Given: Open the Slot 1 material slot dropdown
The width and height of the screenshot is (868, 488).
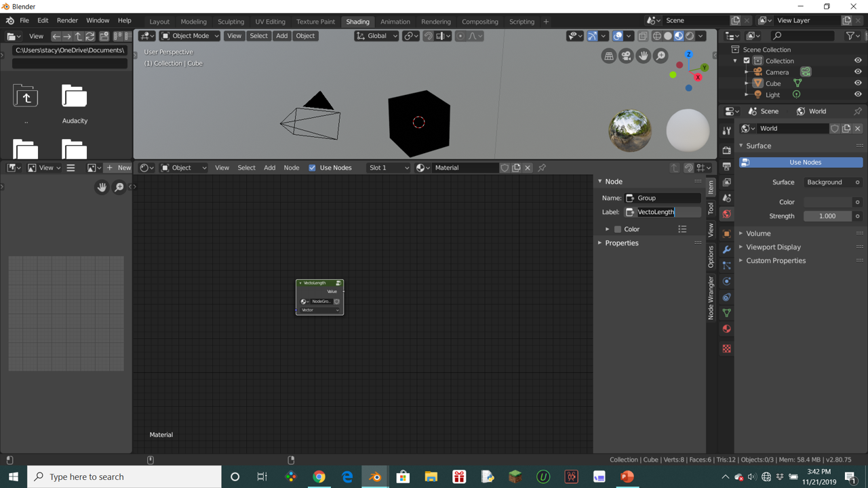Looking at the screenshot, I should pos(389,167).
